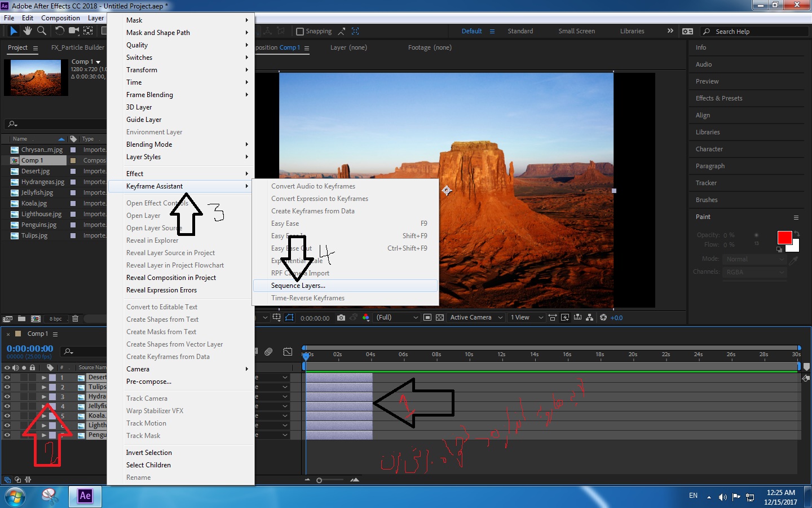Open the Effects & Presets panel

[719, 98]
